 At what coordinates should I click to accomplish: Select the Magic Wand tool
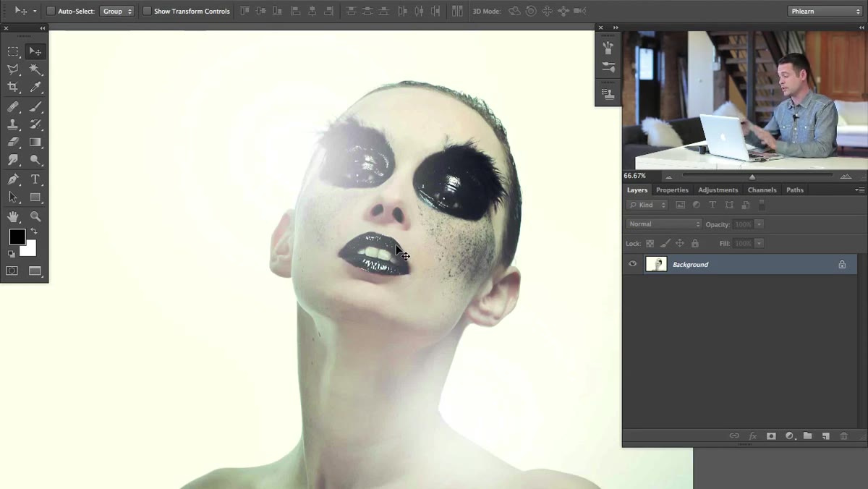click(35, 69)
